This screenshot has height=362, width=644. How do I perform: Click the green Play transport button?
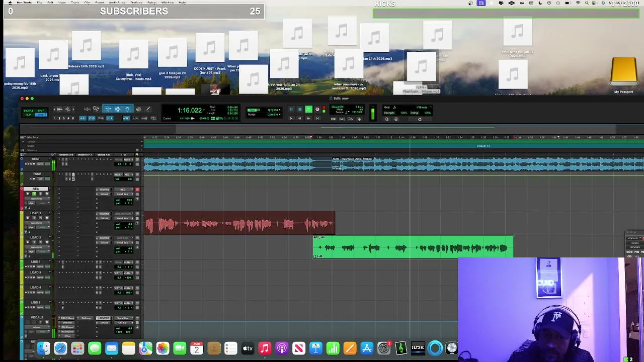(309, 109)
